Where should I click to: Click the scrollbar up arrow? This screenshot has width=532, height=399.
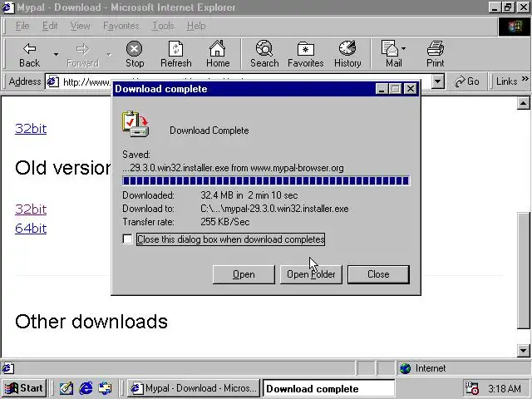tap(523, 103)
